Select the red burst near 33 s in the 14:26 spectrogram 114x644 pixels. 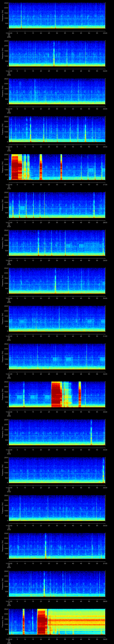click(61, 167)
